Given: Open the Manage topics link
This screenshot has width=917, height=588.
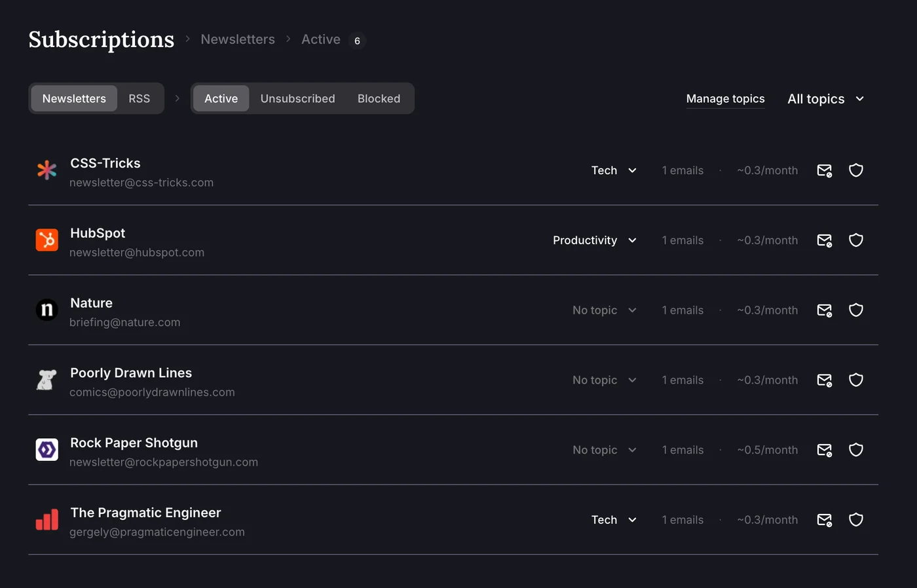Looking at the screenshot, I should click(725, 99).
